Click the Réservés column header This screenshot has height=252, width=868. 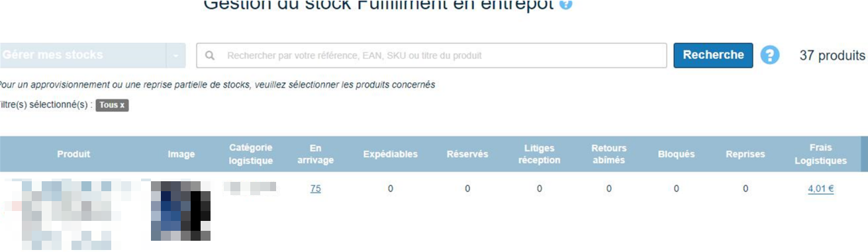click(467, 154)
